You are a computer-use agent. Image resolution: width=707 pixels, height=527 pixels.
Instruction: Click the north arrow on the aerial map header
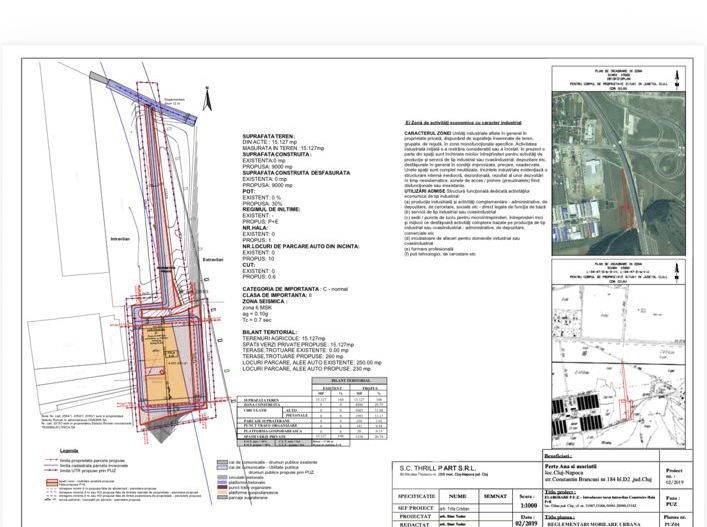coord(677,79)
